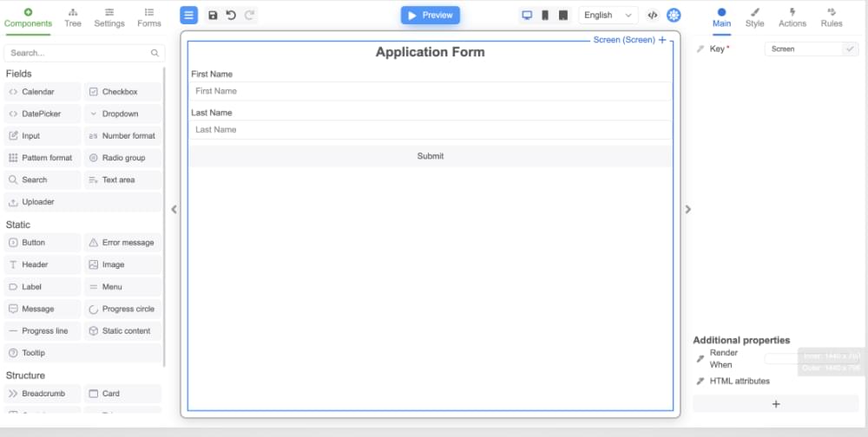The height and width of the screenshot is (437, 868).
Task: Click the wand icon beside Render When
Action: click(700, 358)
